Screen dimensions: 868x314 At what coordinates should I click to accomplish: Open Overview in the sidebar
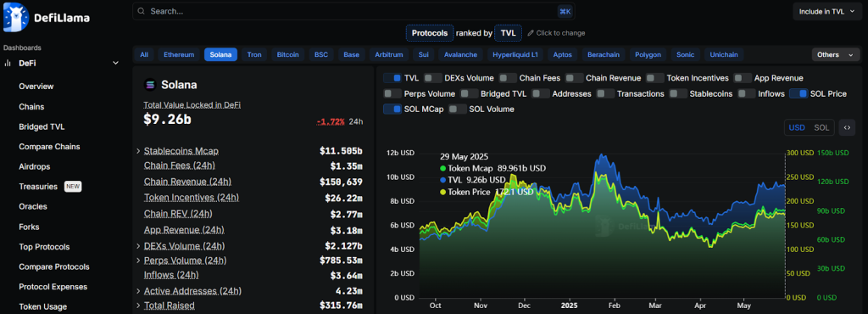[36, 87]
